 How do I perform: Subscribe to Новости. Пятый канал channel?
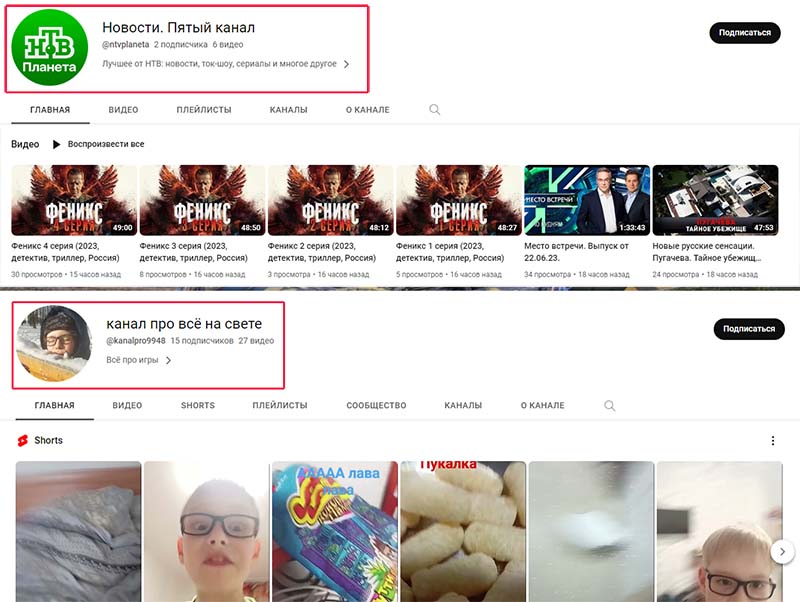coord(745,33)
